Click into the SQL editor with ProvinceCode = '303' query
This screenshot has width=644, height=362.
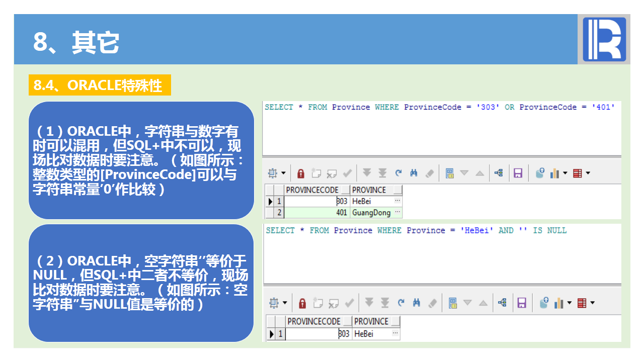tap(442, 129)
